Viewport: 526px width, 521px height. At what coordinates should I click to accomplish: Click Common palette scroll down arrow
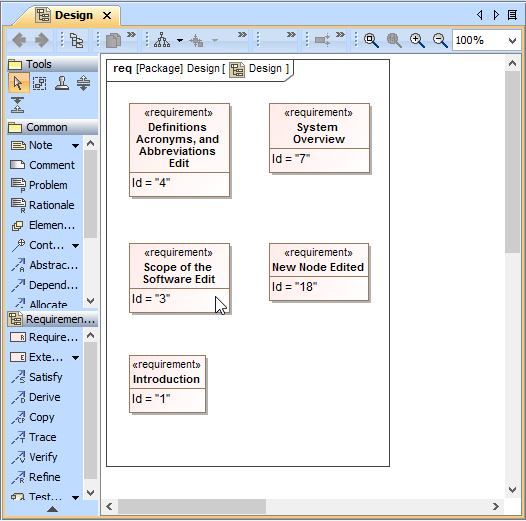tap(91, 301)
